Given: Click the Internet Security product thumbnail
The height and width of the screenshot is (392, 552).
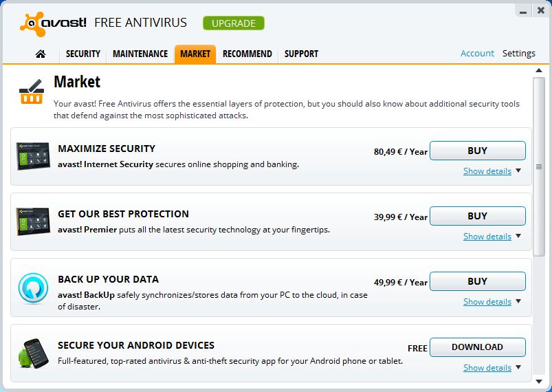Looking at the screenshot, I should [x=33, y=156].
